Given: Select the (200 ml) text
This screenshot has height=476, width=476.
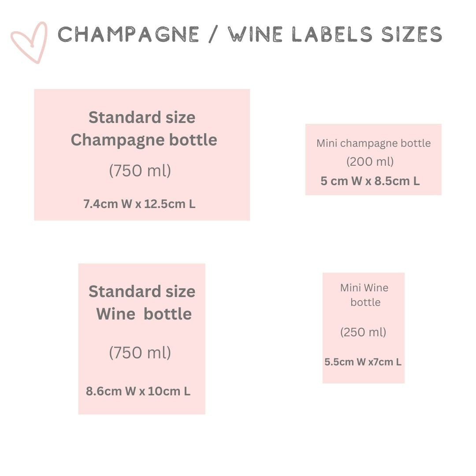Looking at the screenshot, I should click(370, 161).
